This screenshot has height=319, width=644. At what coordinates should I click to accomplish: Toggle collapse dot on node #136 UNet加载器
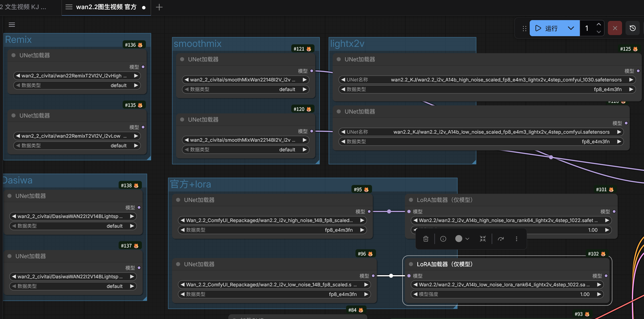[13, 55]
